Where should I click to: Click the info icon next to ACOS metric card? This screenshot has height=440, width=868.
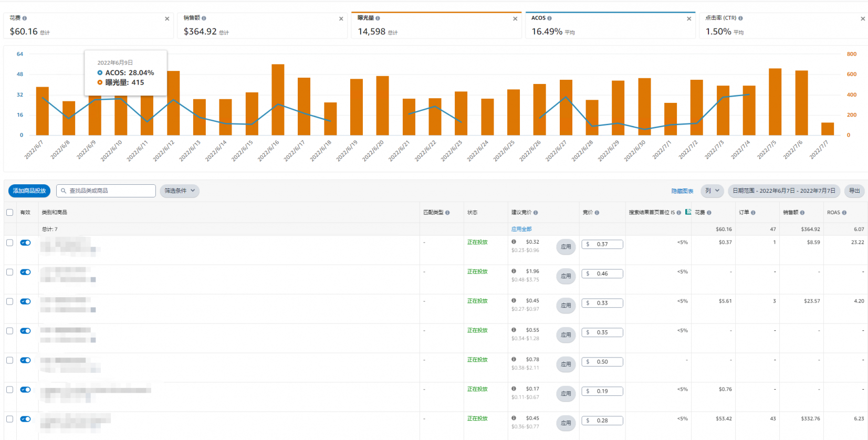(549, 18)
